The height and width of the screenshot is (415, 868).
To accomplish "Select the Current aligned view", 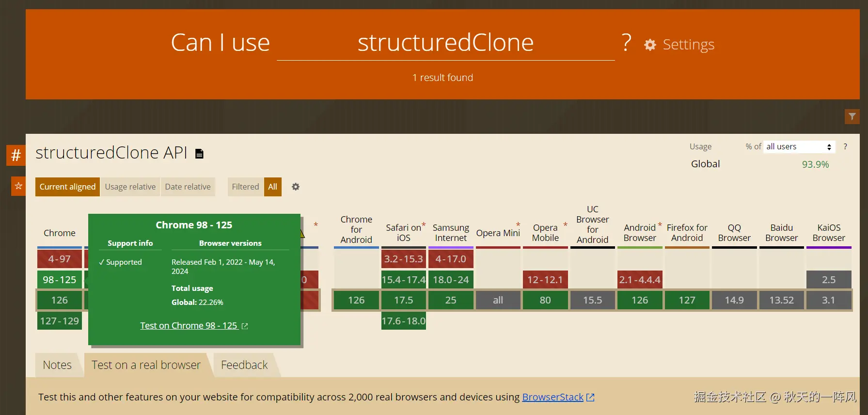I will (x=67, y=187).
